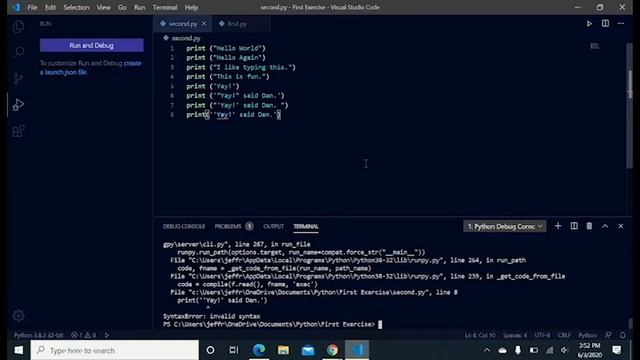Open Task View on taskbar
Screen dimensions: 640x360
click(x=233, y=350)
